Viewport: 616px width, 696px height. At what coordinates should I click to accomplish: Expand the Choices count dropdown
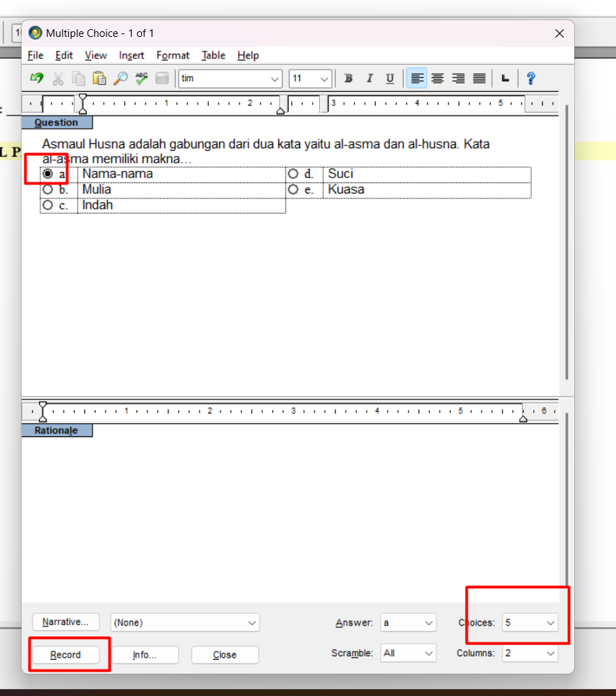coord(530,623)
